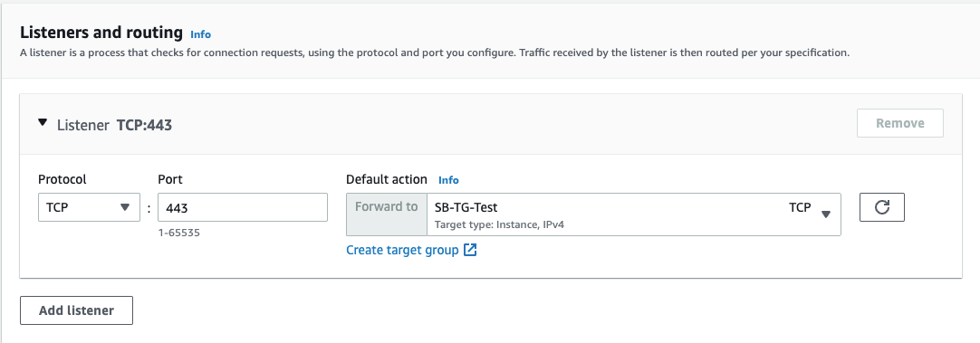Click the arrow on the target group selector
Screen dimensions: 980x343
click(826, 214)
